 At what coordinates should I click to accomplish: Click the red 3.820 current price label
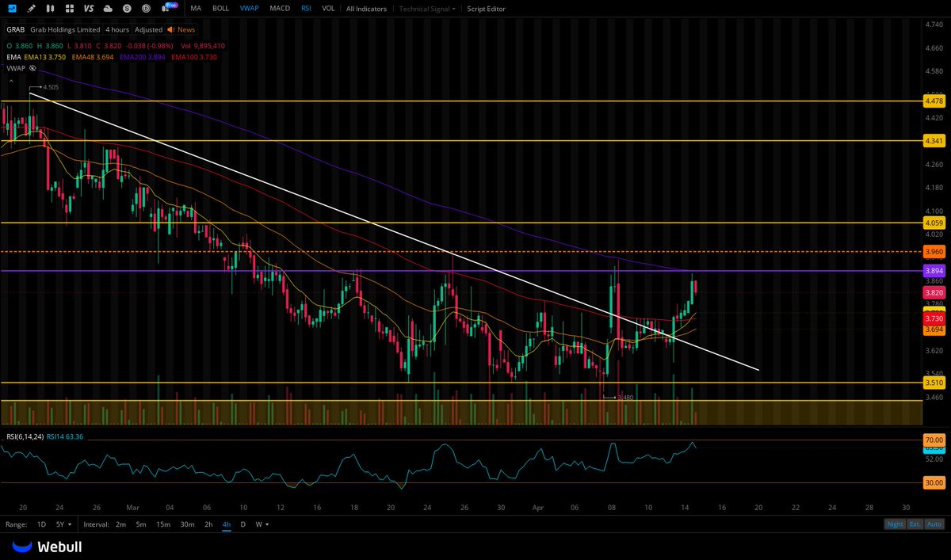point(933,292)
